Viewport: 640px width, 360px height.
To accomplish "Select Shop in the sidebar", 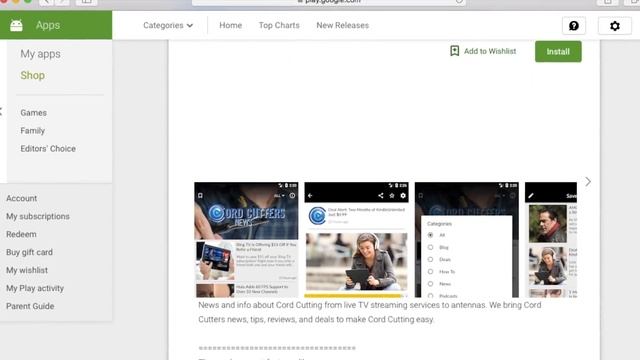I will pyautogui.click(x=33, y=75).
